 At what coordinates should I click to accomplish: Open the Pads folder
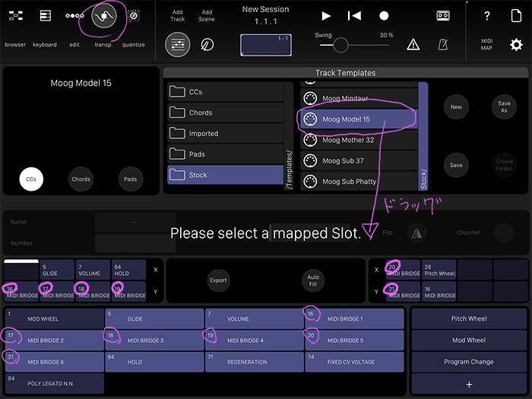tap(225, 154)
